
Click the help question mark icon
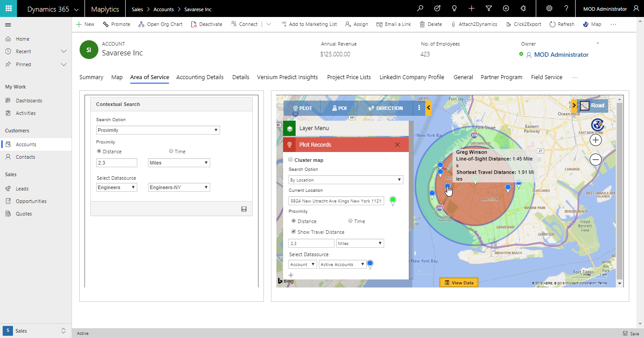pyautogui.click(x=566, y=8)
